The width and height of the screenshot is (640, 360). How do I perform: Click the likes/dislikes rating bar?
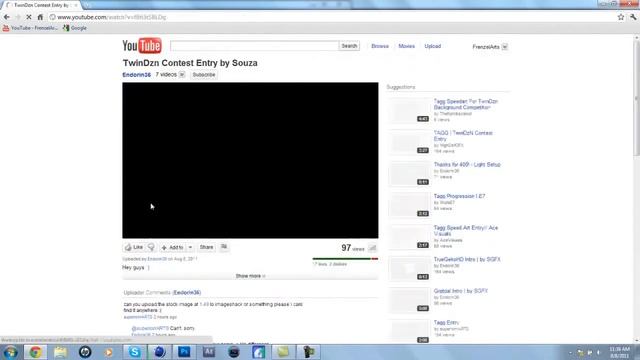click(345, 259)
